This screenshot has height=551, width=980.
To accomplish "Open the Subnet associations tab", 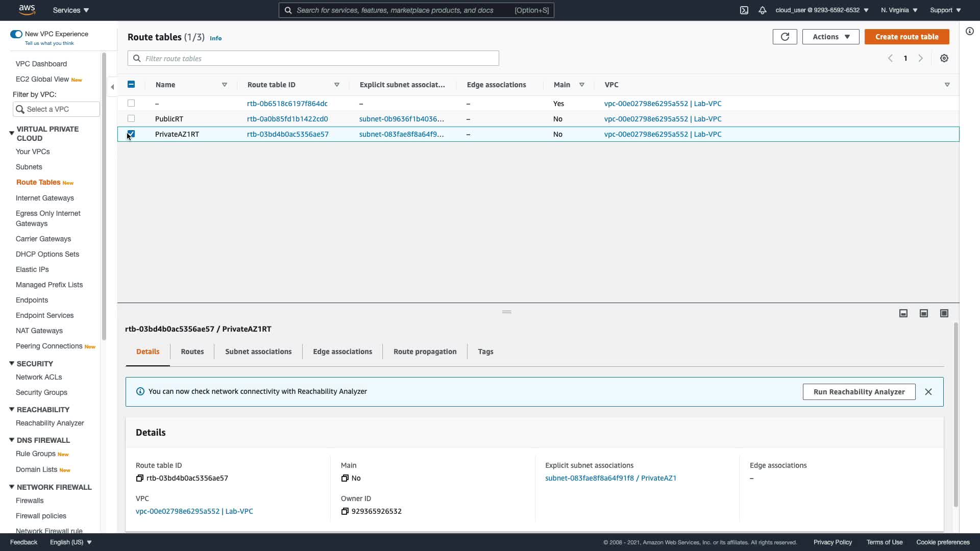I will click(258, 352).
